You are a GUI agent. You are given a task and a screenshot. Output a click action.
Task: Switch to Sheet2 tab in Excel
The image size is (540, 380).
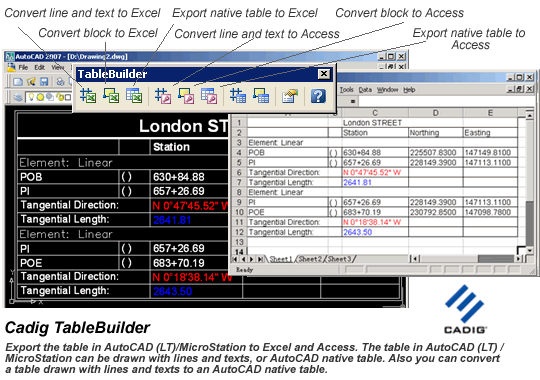click(x=310, y=259)
